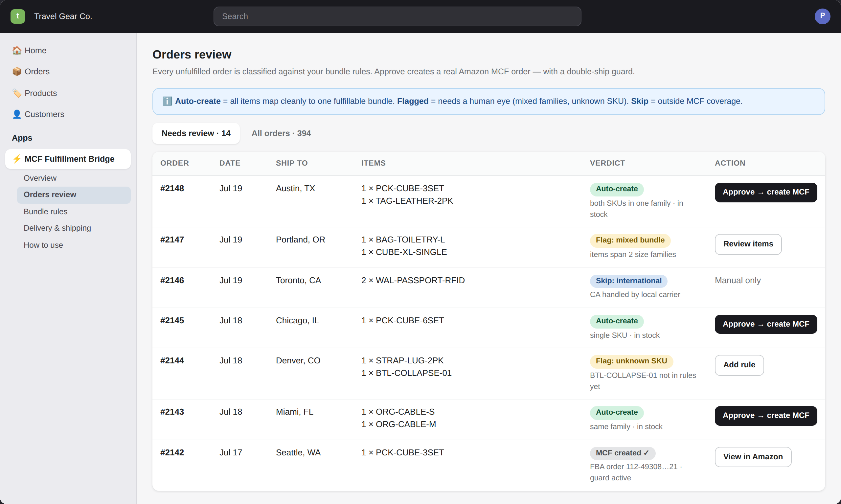
Task: Click the Customers person icon in sidebar
Action: click(17, 114)
